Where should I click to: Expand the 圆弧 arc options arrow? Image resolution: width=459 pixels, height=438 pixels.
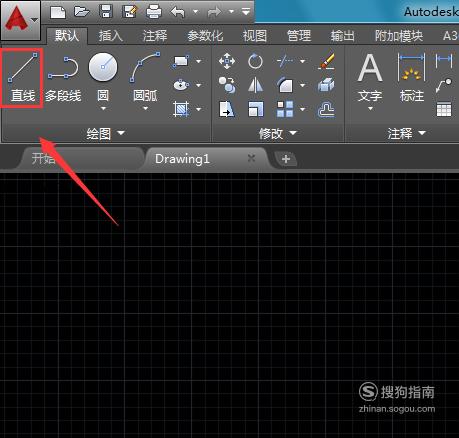point(145,108)
